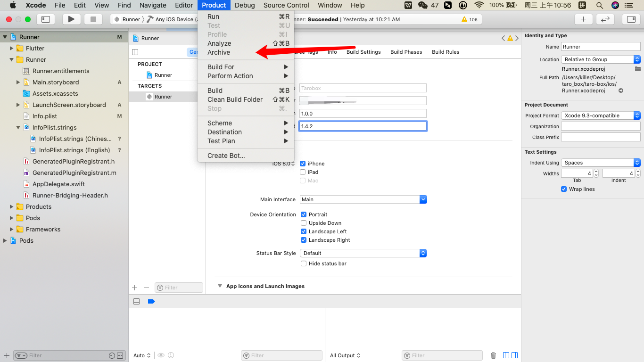Toggle the iPhone checkbox

[303, 164]
